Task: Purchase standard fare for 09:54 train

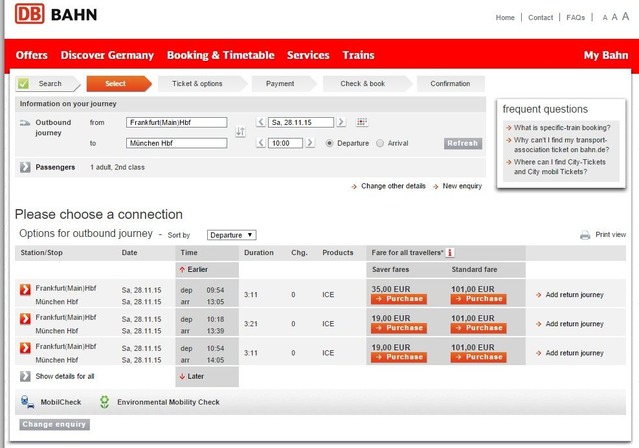Action: pos(478,299)
